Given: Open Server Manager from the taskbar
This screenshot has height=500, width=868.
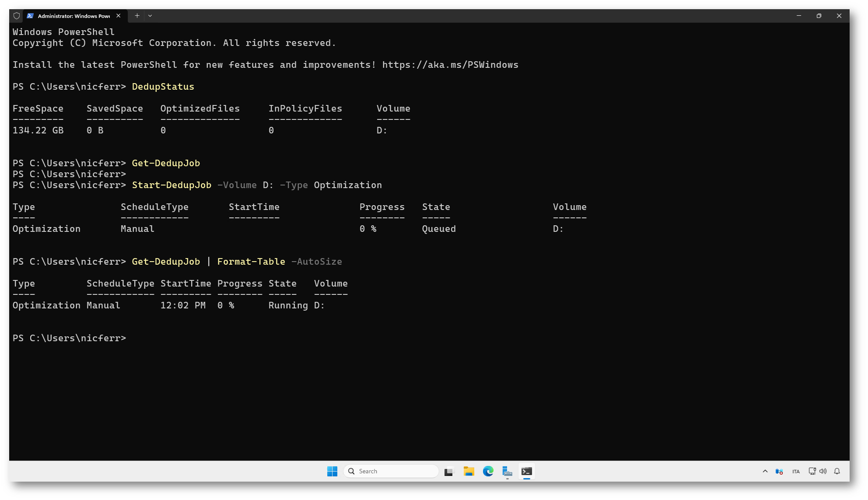Looking at the screenshot, I should point(507,471).
